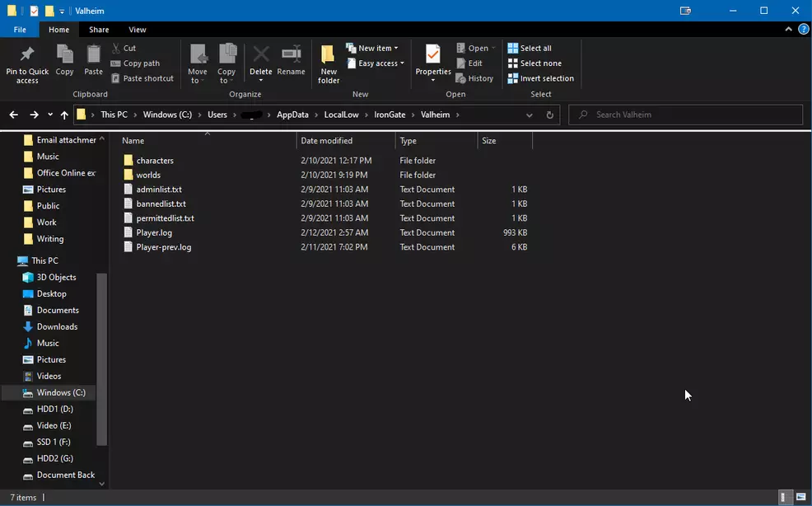812x506 pixels.
Task: Click the Search Valheim field
Action: [686, 115]
